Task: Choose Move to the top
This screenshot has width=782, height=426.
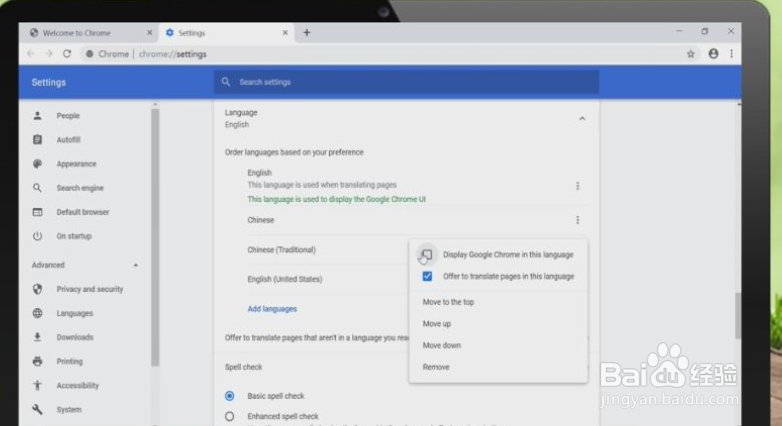Action: (448, 302)
